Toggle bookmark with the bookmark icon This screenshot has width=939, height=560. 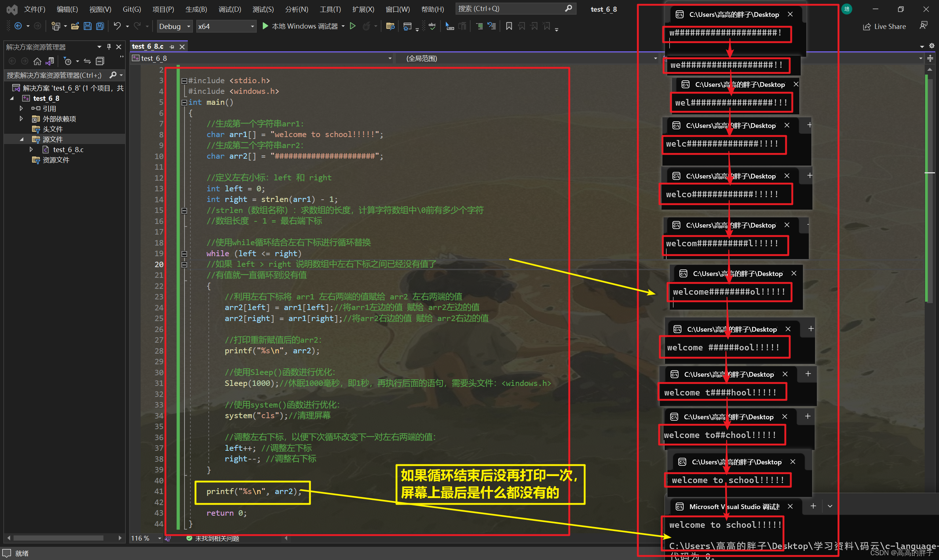(x=509, y=26)
